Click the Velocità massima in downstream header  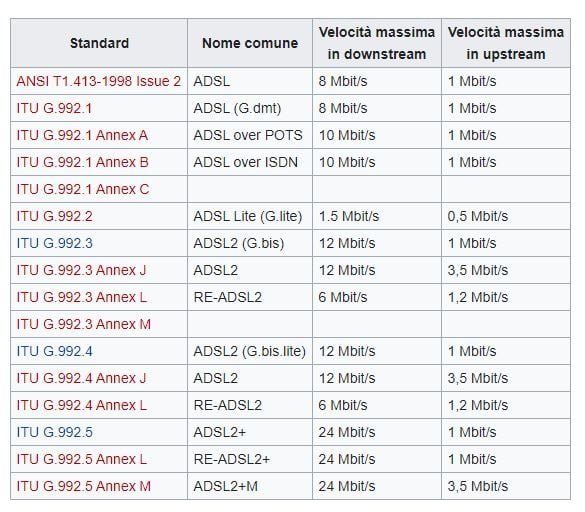click(377, 43)
